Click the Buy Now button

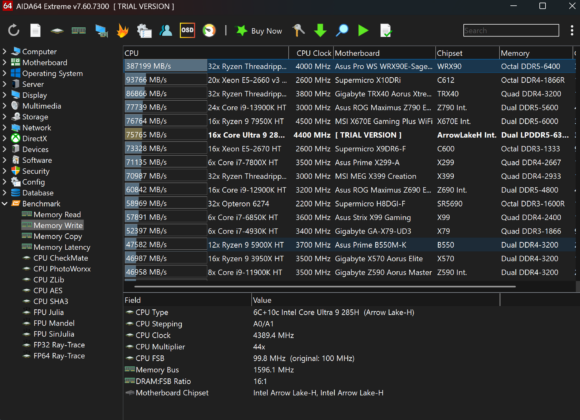click(x=259, y=31)
